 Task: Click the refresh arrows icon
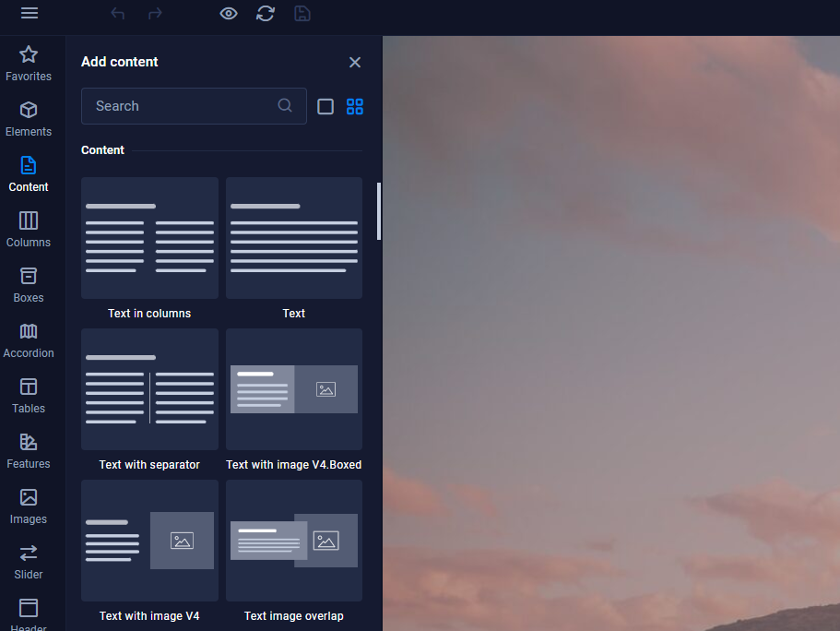click(266, 13)
